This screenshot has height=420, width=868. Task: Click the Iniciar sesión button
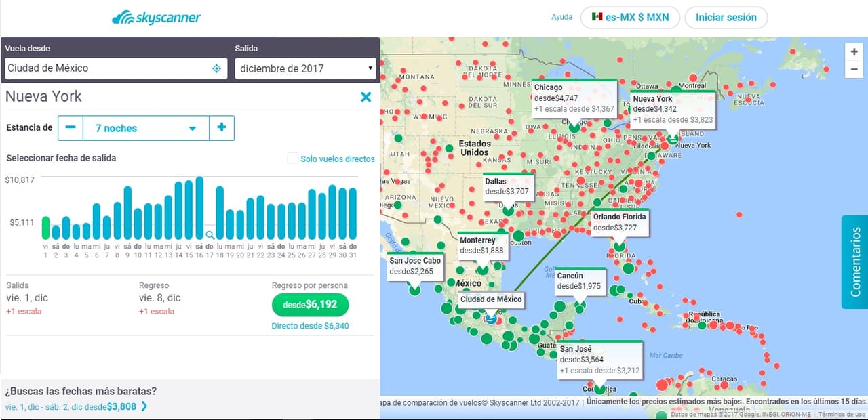(x=726, y=18)
